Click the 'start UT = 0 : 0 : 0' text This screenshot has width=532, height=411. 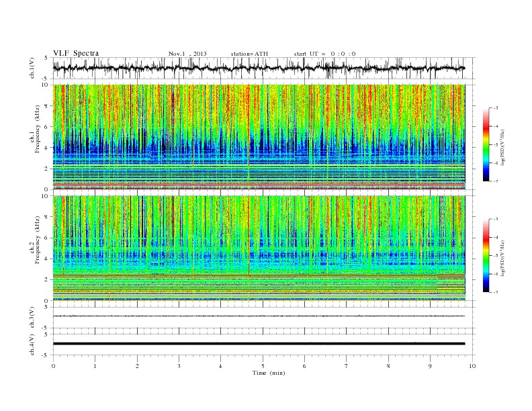[324, 54]
